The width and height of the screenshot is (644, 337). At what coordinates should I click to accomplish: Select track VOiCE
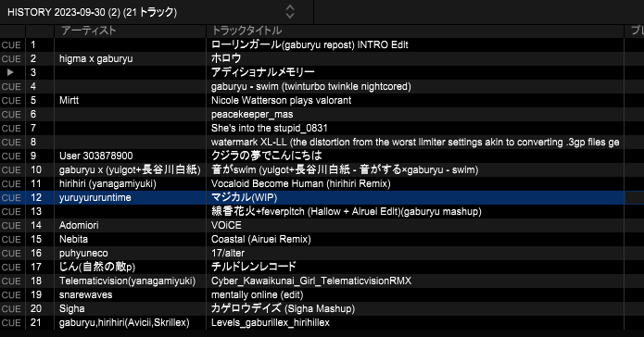[x=226, y=225]
